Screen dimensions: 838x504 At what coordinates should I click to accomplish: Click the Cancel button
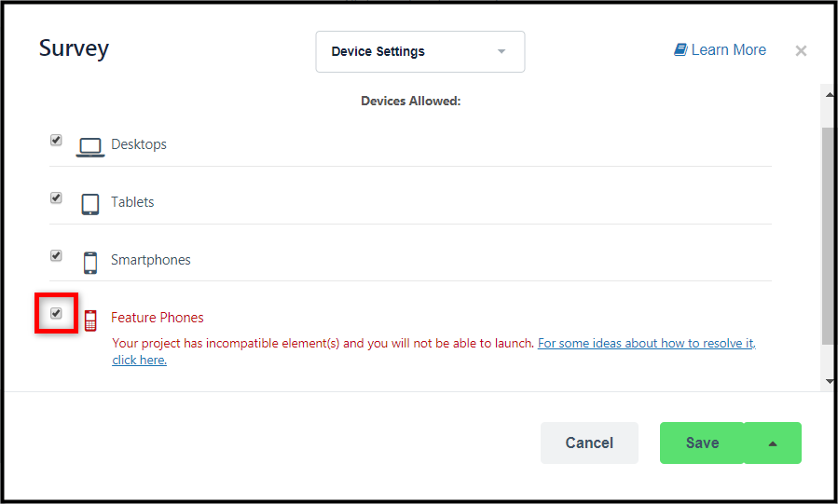coord(589,443)
